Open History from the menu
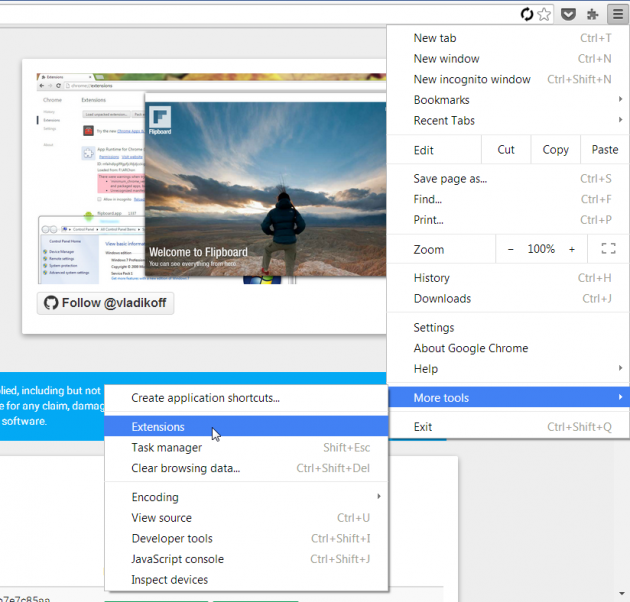630x602 pixels. (x=508, y=278)
